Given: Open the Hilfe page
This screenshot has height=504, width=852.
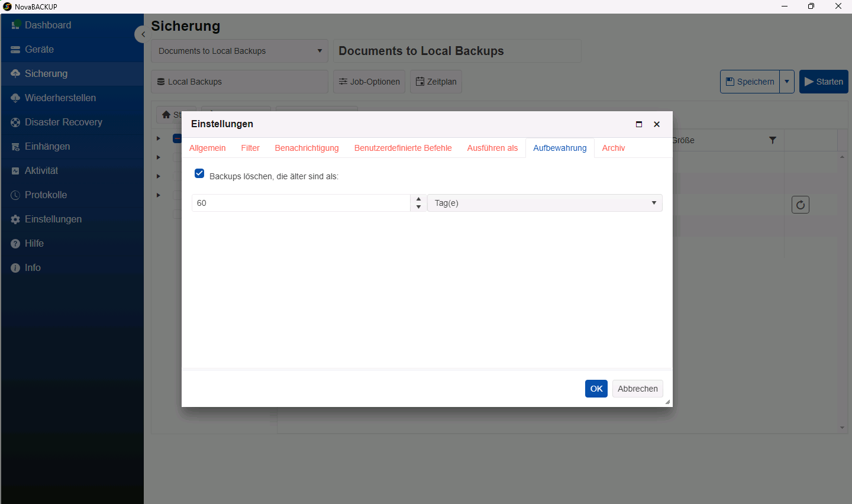Looking at the screenshot, I should [72, 243].
